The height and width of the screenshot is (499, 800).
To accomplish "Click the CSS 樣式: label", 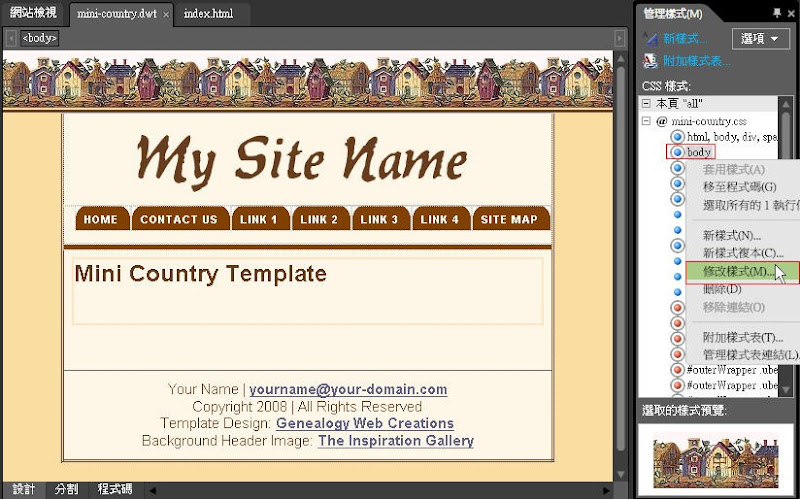I will [666, 86].
